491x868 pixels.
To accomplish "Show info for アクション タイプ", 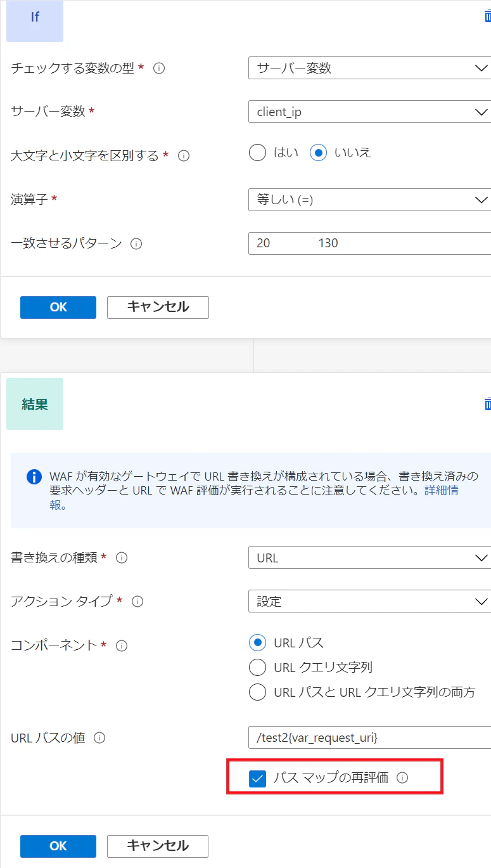I will pyautogui.click(x=137, y=601).
